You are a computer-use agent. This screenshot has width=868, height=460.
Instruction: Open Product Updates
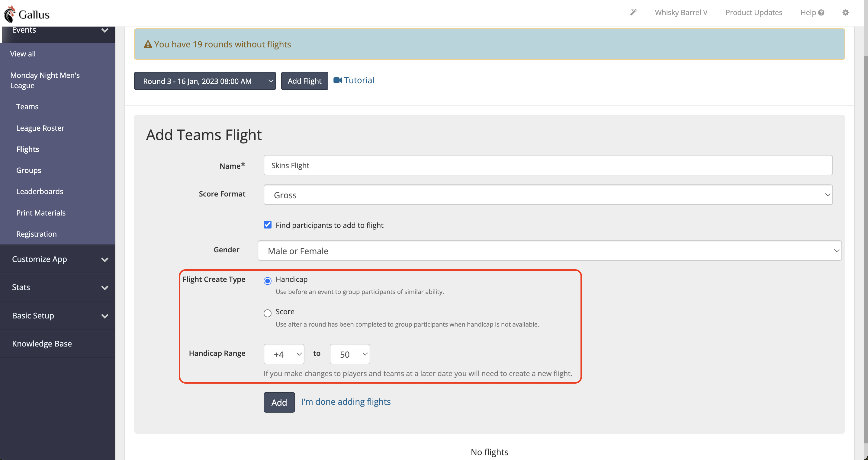(x=754, y=12)
